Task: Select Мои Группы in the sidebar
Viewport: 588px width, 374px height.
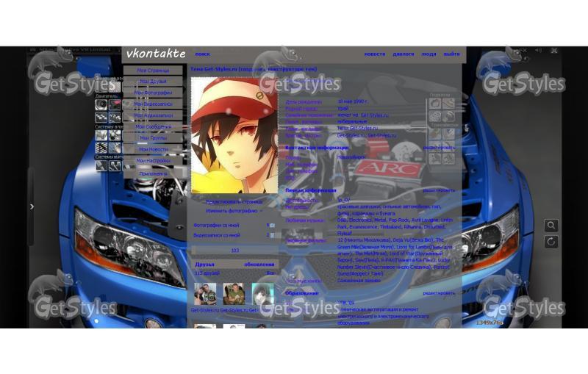Action: pyautogui.click(x=153, y=137)
